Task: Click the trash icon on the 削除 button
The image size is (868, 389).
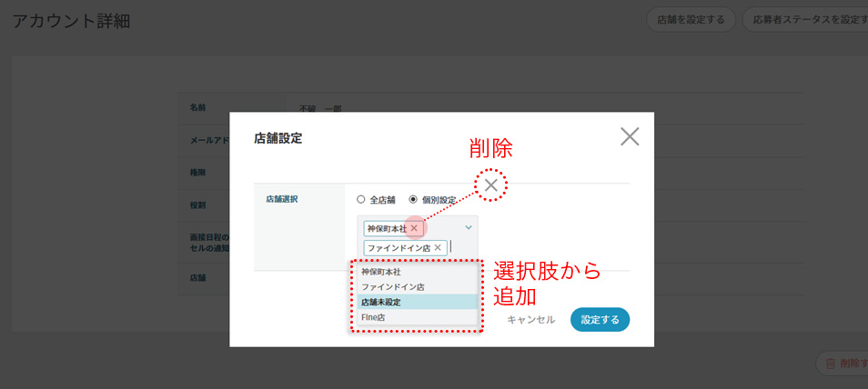Action: 830,364
